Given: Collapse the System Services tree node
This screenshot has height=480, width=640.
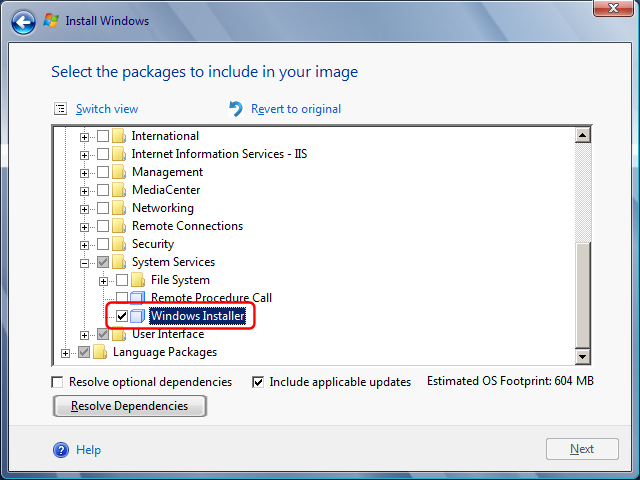Looking at the screenshot, I should pos(84,263).
